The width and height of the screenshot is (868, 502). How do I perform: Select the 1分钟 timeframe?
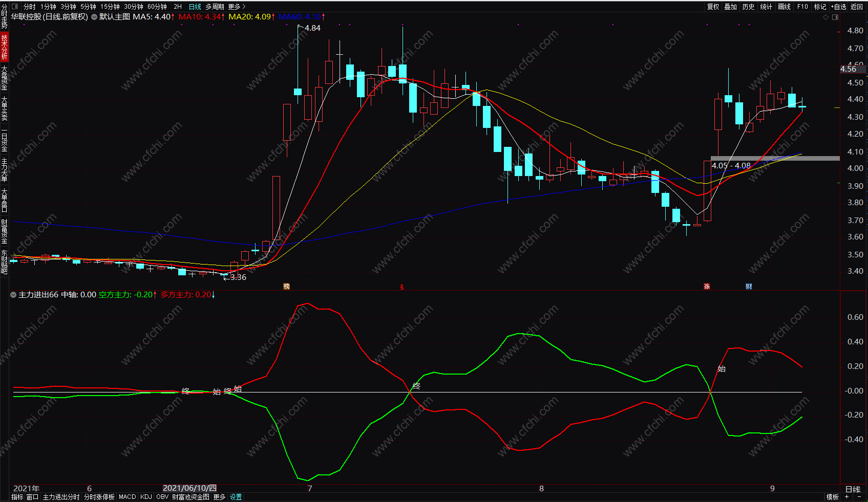(x=49, y=7)
